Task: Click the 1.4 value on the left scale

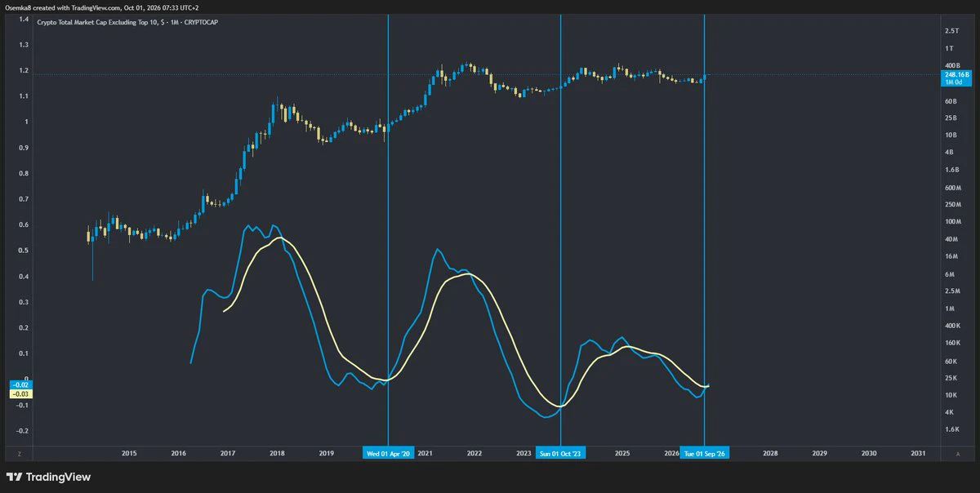Action: tap(24, 19)
